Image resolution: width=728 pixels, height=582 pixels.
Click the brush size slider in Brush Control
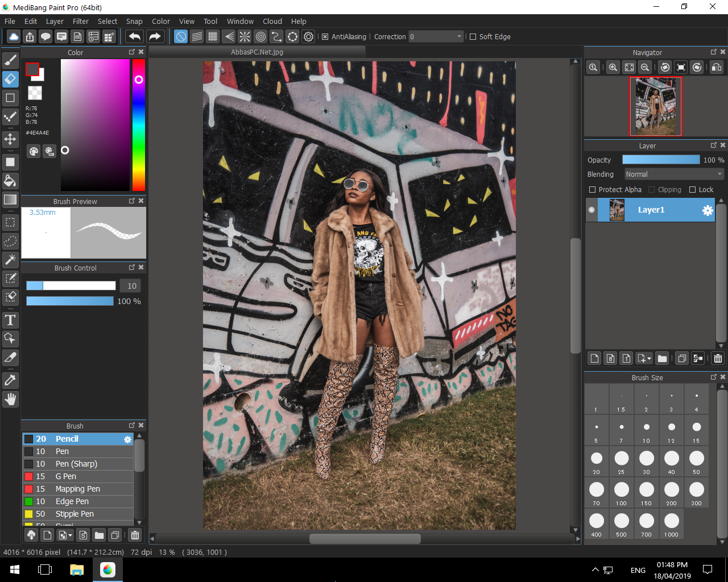(71, 286)
